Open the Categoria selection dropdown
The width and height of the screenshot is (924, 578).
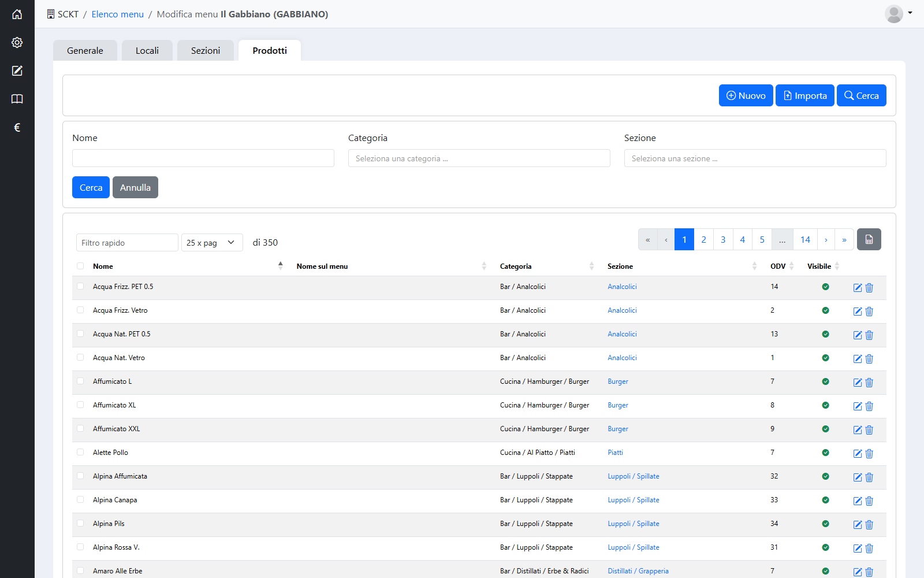click(479, 158)
